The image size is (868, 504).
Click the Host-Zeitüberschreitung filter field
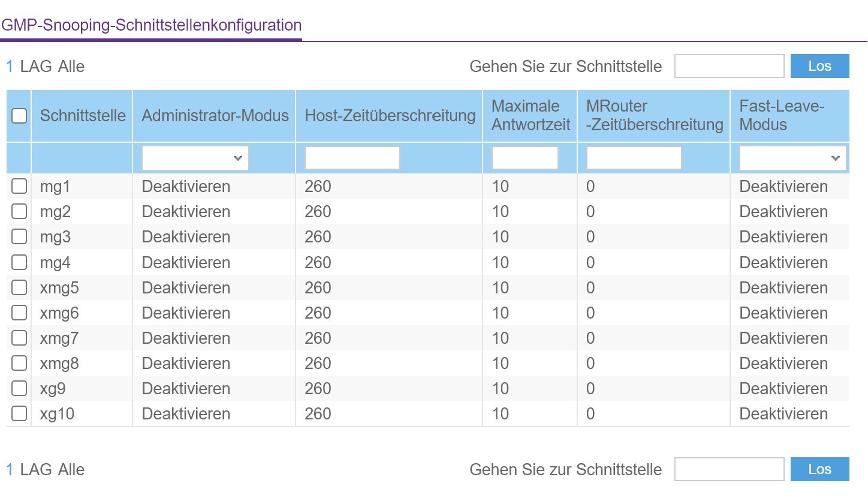coord(352,157)
